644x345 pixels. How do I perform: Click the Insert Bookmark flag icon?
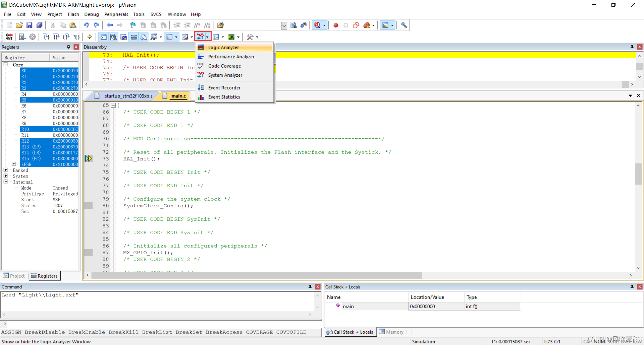click(x=133, y=25)
